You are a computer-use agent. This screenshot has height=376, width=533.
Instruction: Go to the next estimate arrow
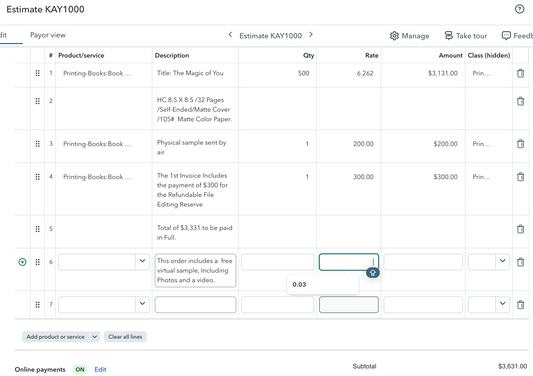pyautogui.click(x=311, y=35)
